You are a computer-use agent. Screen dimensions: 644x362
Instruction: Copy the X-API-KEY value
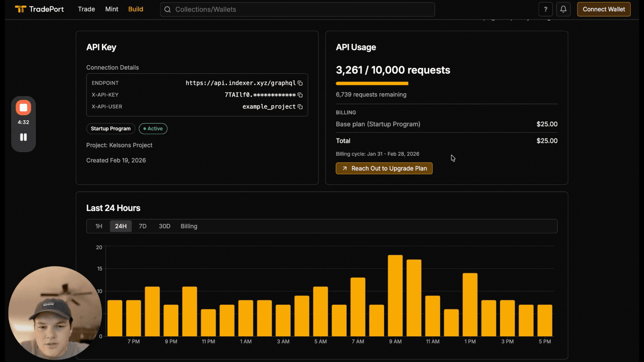(x=300, y=95)
